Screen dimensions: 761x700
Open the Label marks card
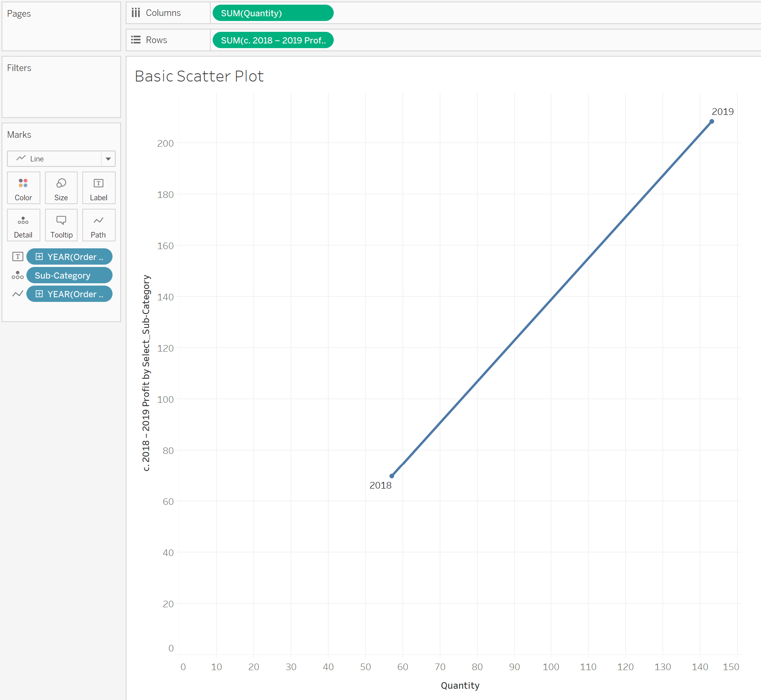click(x=99, y=188)
